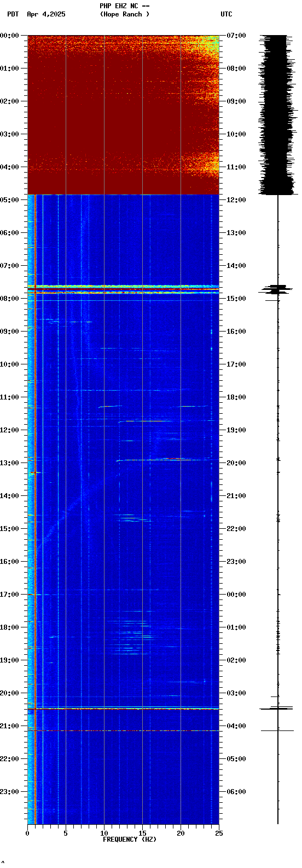Click the frequency axis value 20
Screen dimensions: 302x868
(181, 833)
